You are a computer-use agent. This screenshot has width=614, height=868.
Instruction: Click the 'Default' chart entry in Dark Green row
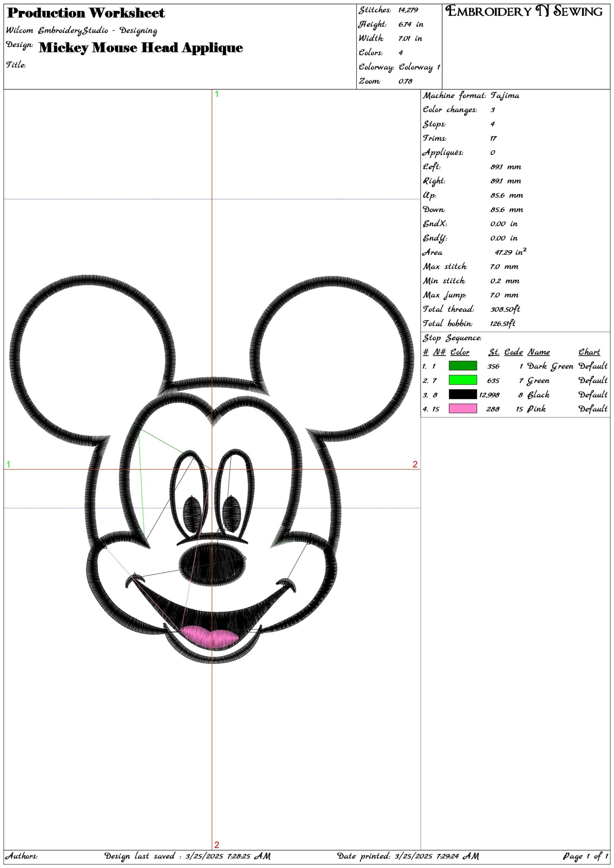click(592, 366)
